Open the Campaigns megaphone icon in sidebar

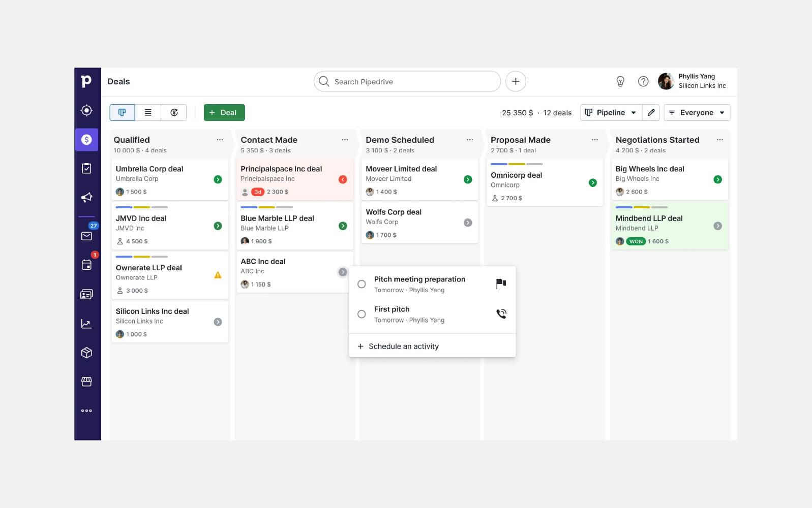point(86,197)
